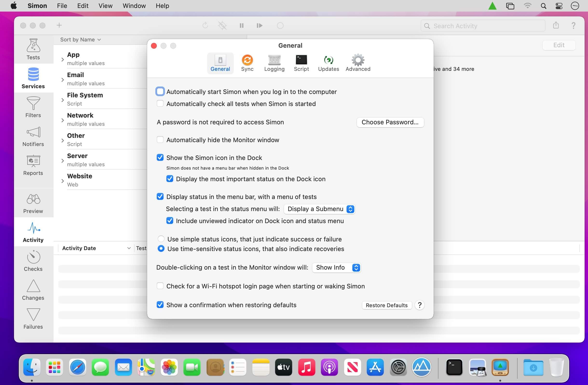Viewport: 588px width, 385px height.
Task: Open Reports from the sidebar
Action: point(33,165)
